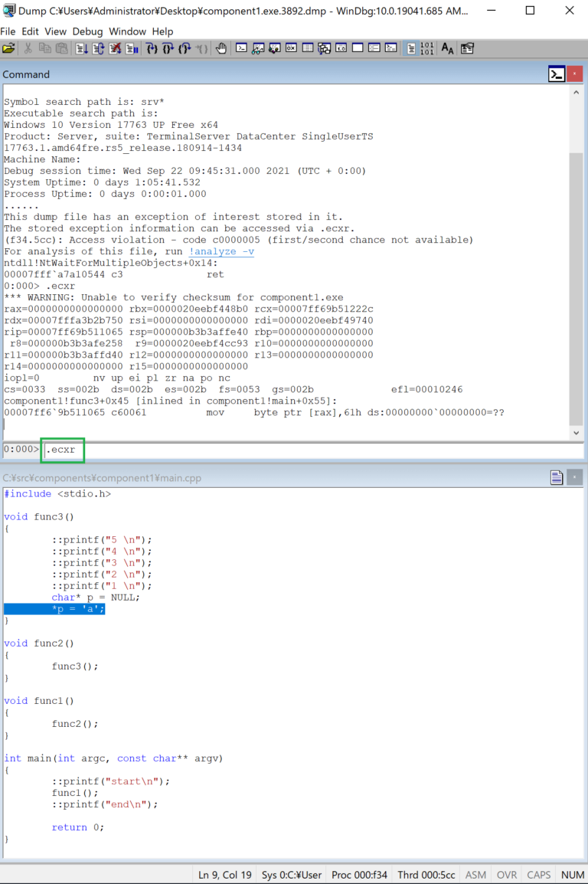Open the Debug menu
The image size is (588, 884).
coord(87,31)
